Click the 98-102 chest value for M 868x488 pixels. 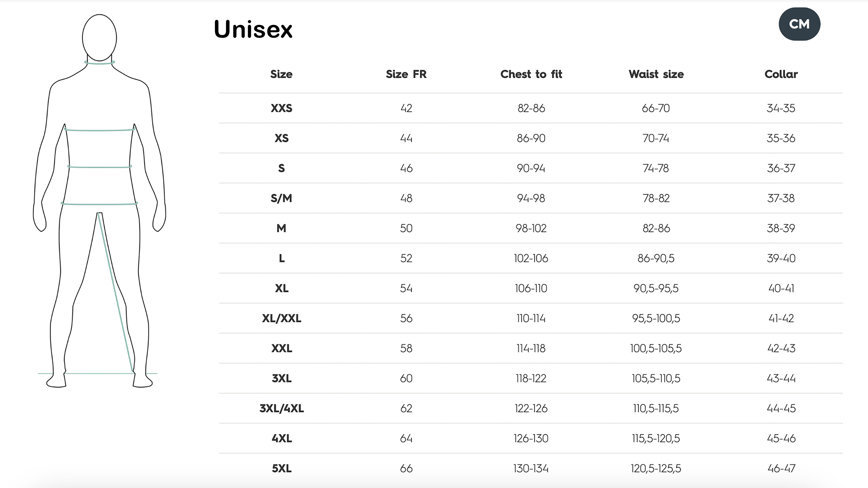point(531,228)
